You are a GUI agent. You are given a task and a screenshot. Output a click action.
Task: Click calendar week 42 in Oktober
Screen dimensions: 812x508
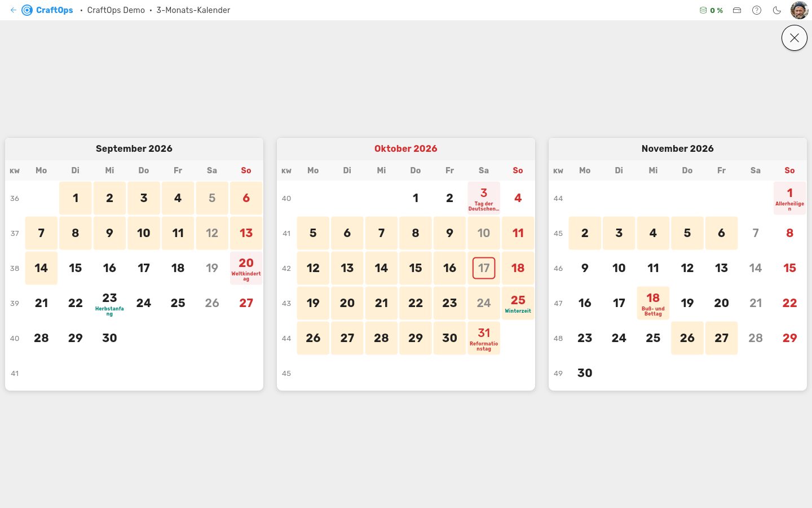(x=286, y=268)
